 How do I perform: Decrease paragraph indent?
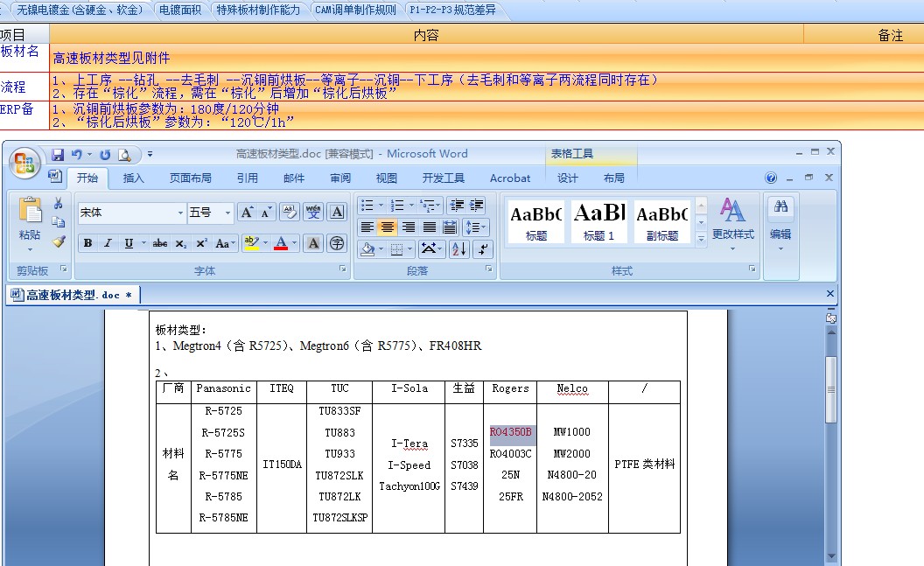(x=457, y=205)
